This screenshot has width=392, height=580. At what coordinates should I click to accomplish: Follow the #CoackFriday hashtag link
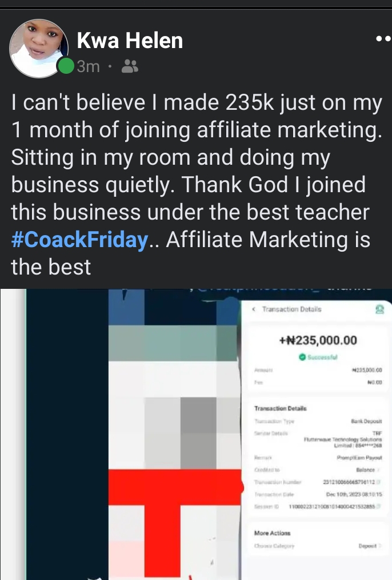[x=79, y=240]
